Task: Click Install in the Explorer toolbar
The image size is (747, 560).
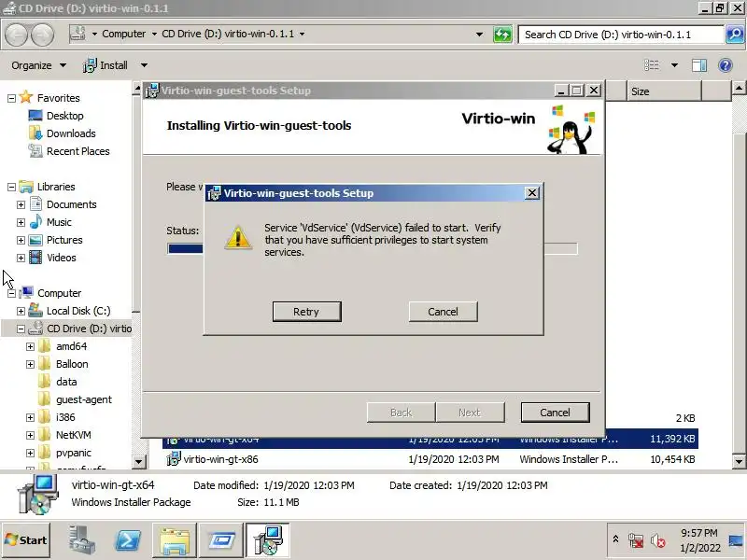Action: (106, 65)
